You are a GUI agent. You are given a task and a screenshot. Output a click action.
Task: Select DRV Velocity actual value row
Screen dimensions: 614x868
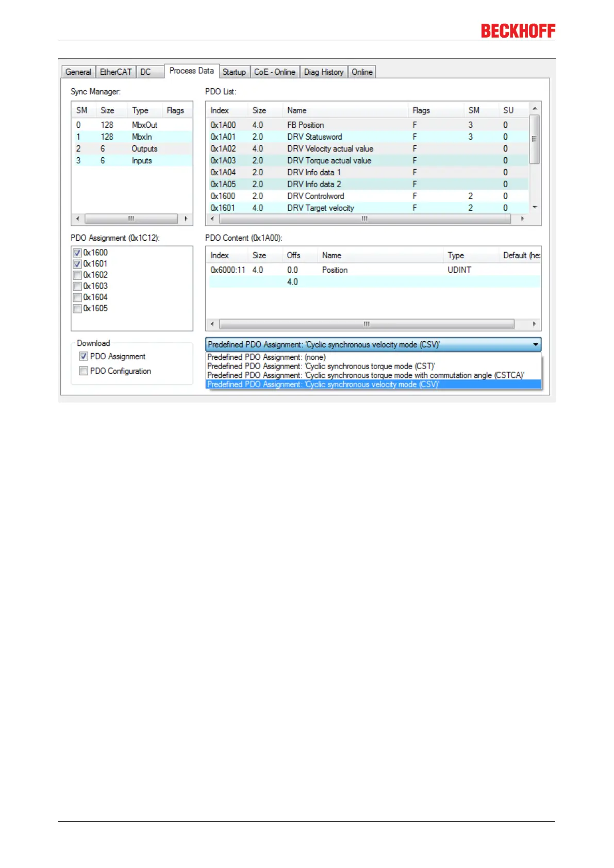pyautogui.click(x=368, y=148)
